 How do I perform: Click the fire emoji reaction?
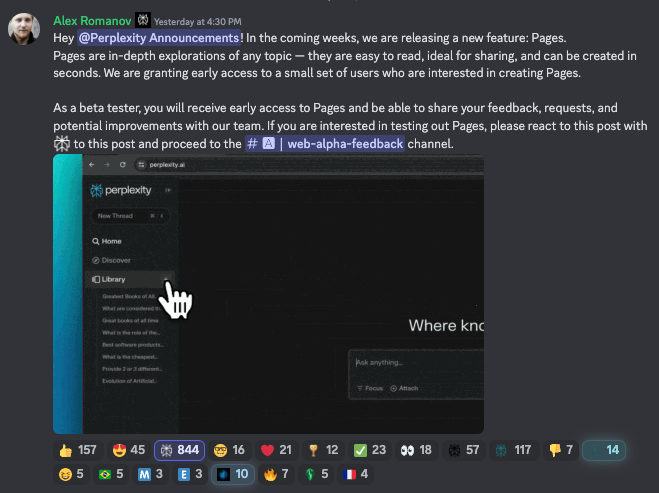279,474
